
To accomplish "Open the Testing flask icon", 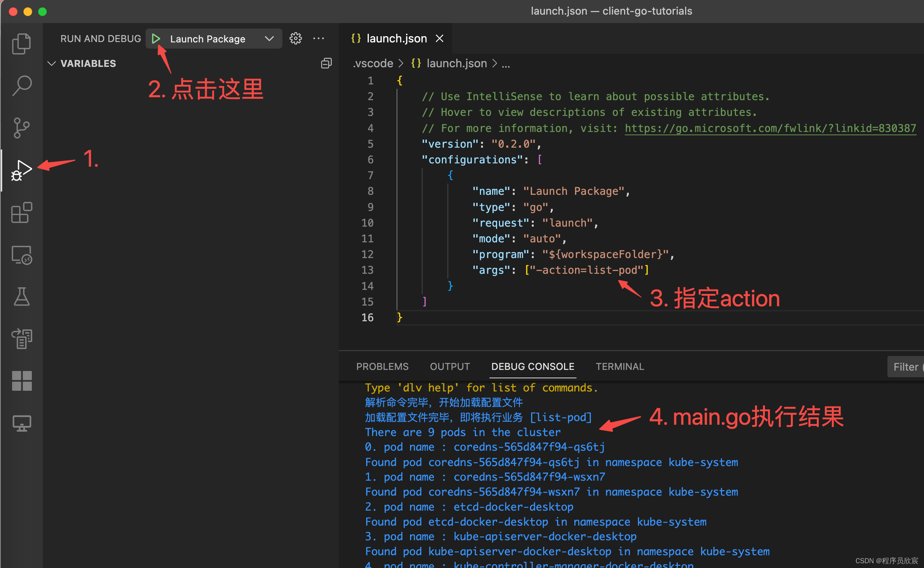I will pos(22,297).
